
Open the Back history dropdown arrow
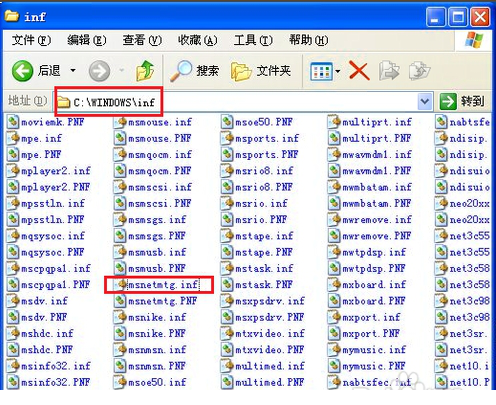tap(73, 71)
